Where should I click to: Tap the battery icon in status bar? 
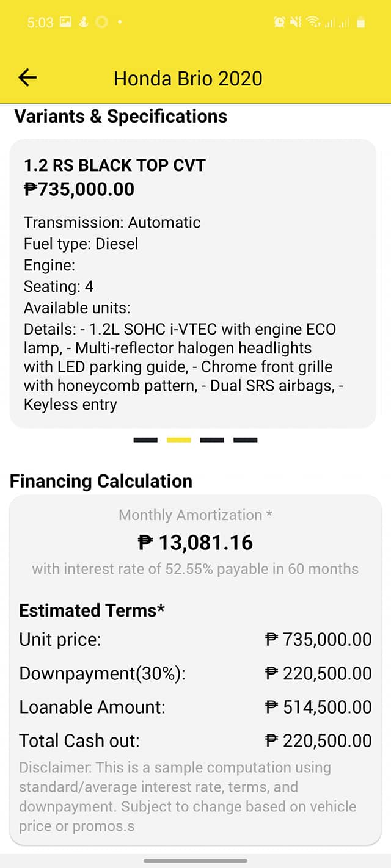pyautogui.click(x=360, y=23)
